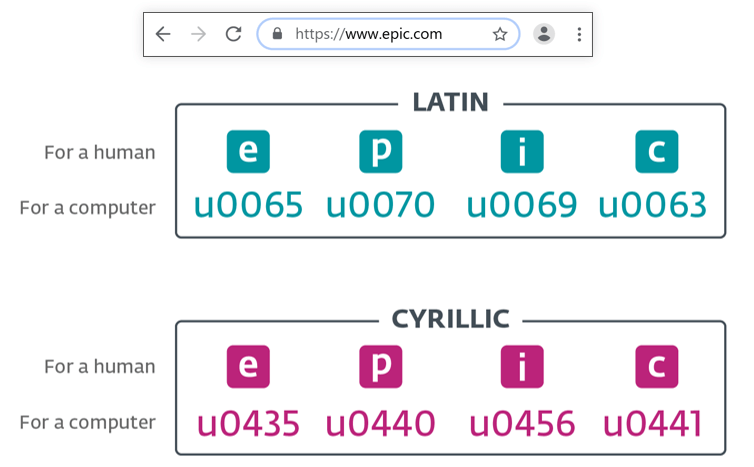Open the three-dot browser menu
Image resolution: width=754 pixels, height=467 pixels.
tap(579, 34)
